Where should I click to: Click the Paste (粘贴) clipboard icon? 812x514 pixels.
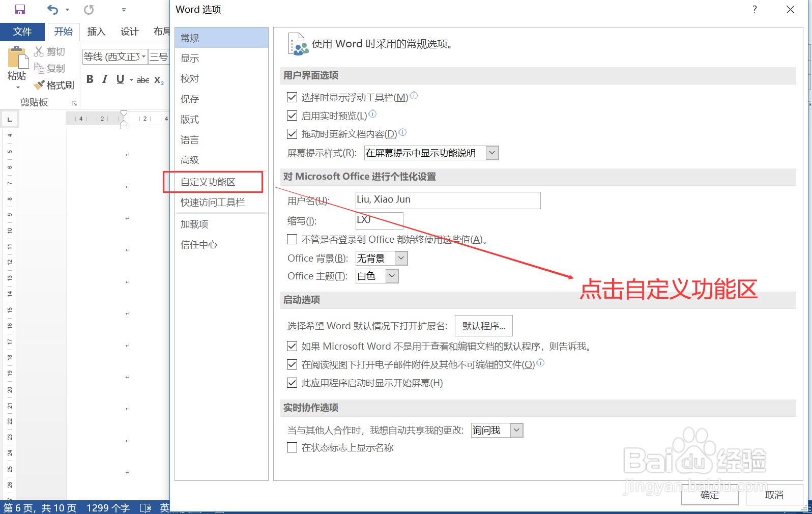(17, 57)
